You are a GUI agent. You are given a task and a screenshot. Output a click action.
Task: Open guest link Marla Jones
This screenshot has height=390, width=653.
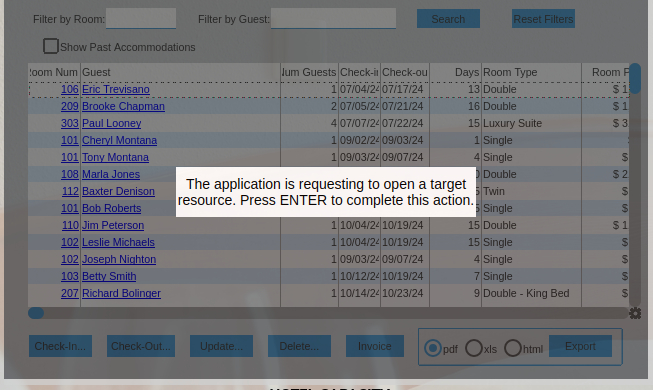click(x=111, y=174)
